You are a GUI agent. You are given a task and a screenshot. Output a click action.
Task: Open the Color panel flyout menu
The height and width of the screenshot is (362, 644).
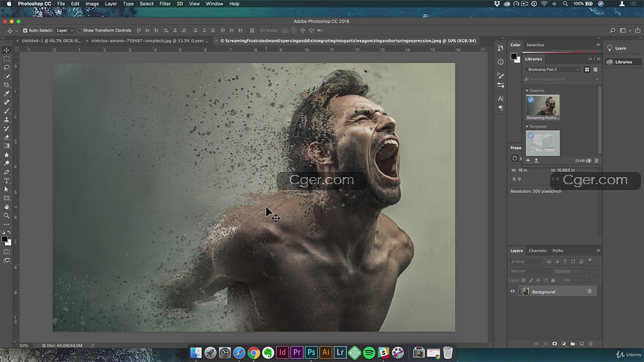click(x=598, y=45)
